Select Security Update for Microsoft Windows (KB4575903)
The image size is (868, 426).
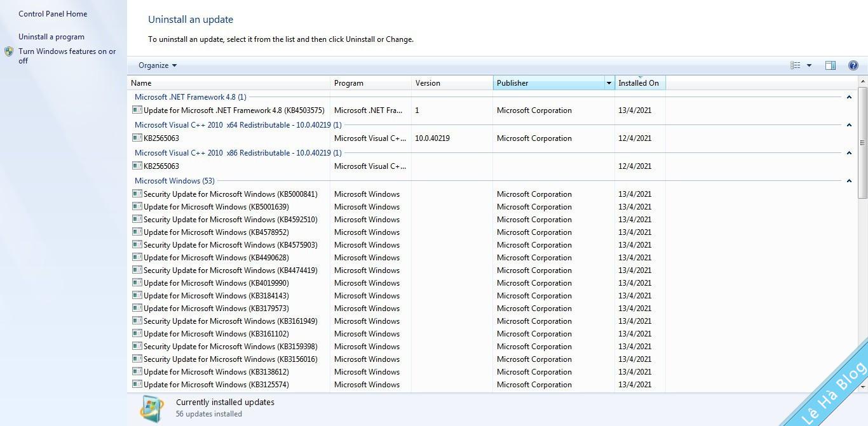pyautogui.click(x=231, y=245)
